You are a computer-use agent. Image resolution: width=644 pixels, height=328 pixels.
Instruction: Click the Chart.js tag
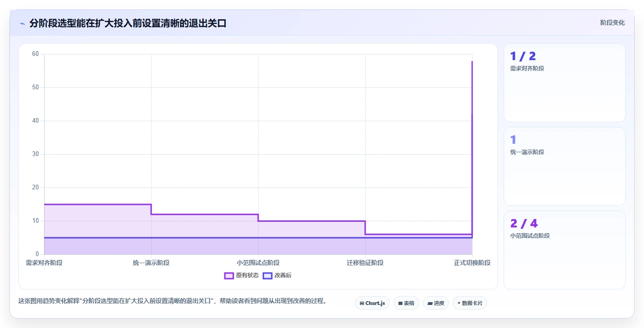(x=372, y=303)
